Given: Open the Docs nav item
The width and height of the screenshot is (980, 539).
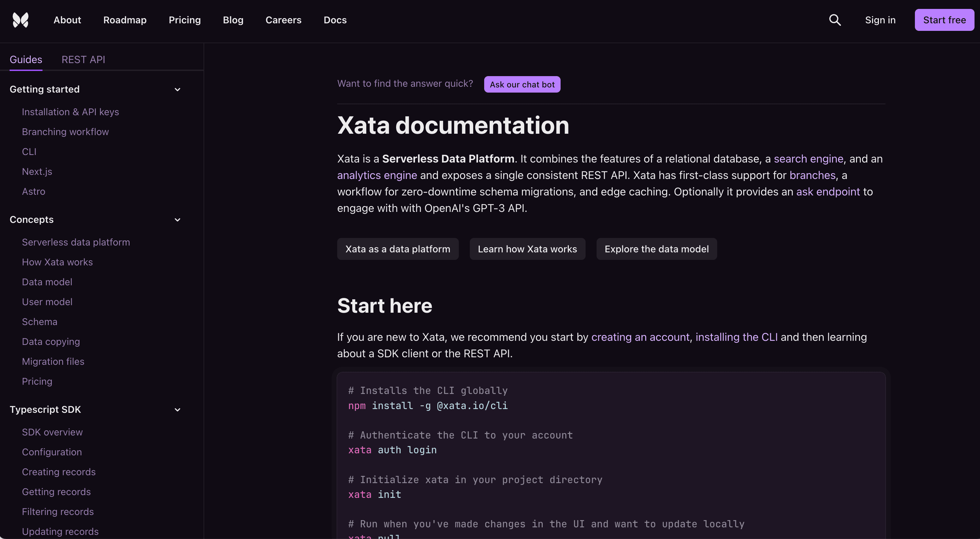Looking at the screenshot, I should [335, 20].
